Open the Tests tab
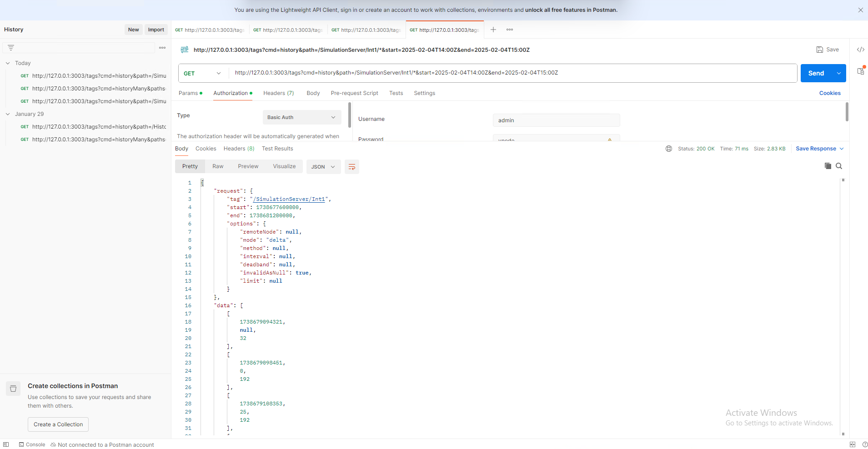This screenshot has height=449, width=868. point(396,93)
